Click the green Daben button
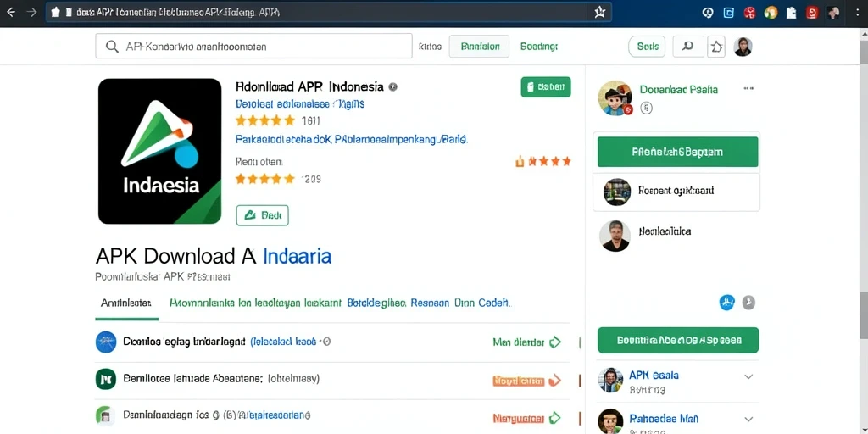This screenshot has height=434, width=868. [x=545, y=87]
